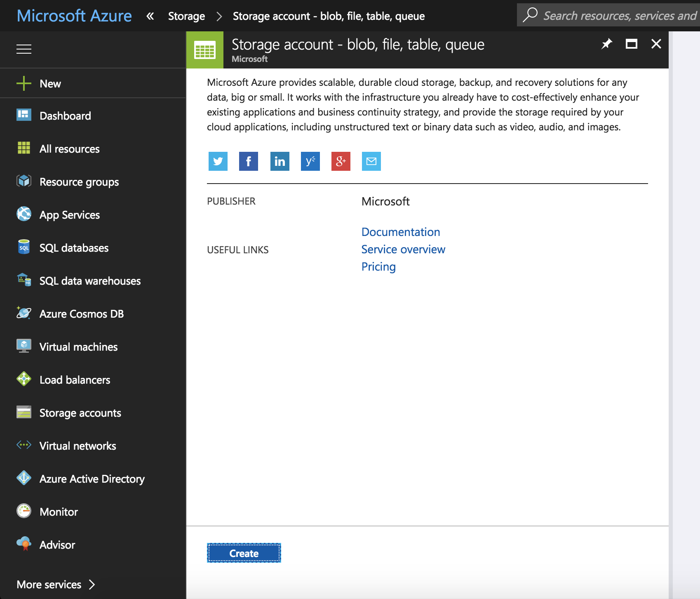
Task: Open the Advisor service
Action: 57,545
